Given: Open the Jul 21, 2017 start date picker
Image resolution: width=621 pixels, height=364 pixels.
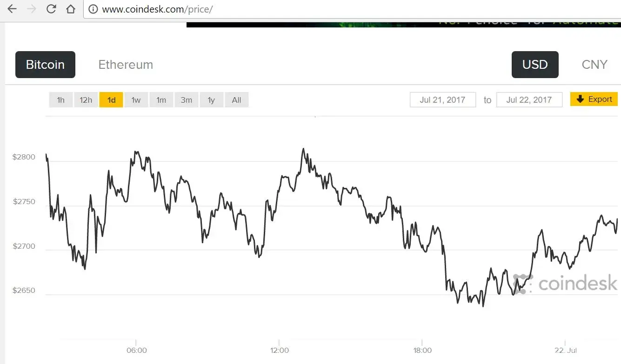Looking at the screenshot, I should [x=443, y=100].
